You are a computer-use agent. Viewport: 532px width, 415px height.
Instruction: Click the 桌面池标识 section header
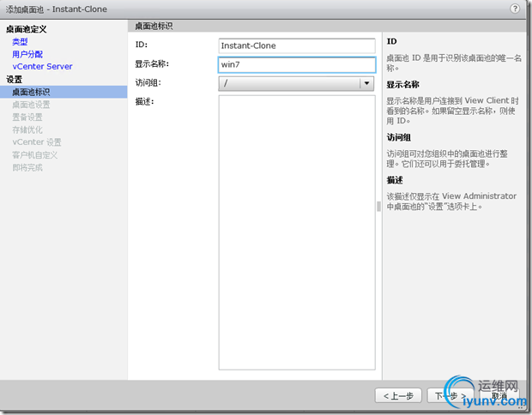[x=154, y=26]
